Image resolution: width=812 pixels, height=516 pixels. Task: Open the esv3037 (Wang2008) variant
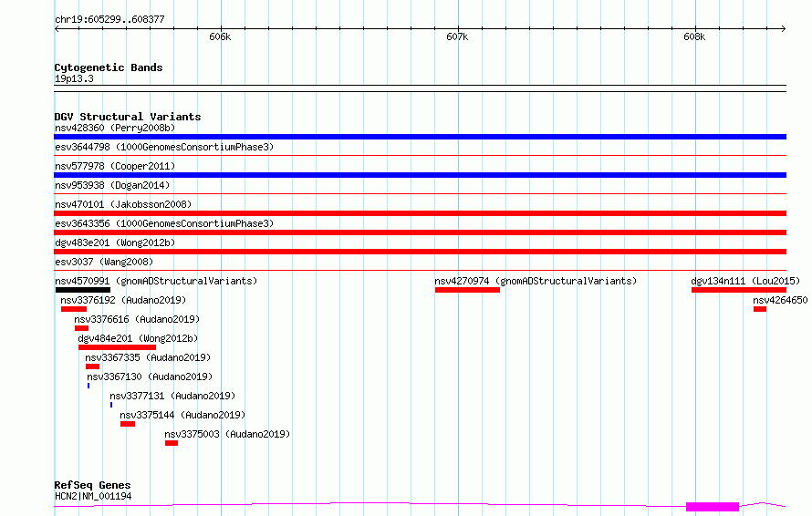pos(104,262)
